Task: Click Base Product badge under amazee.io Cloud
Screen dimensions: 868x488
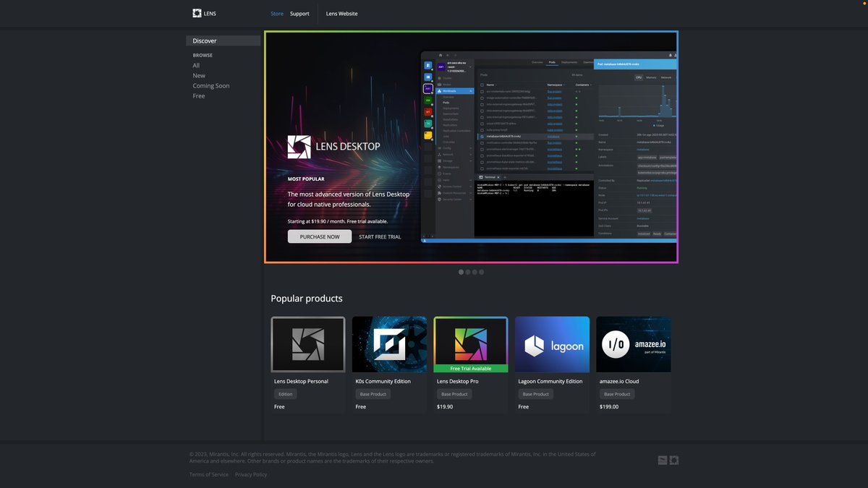Action: pyautogui.click(x=618, y=394)
